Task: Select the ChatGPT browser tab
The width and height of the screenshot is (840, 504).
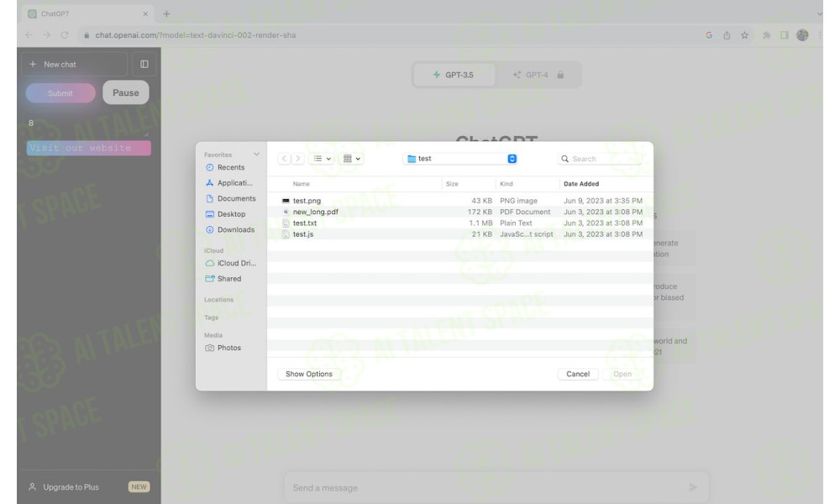Action: 88,14
